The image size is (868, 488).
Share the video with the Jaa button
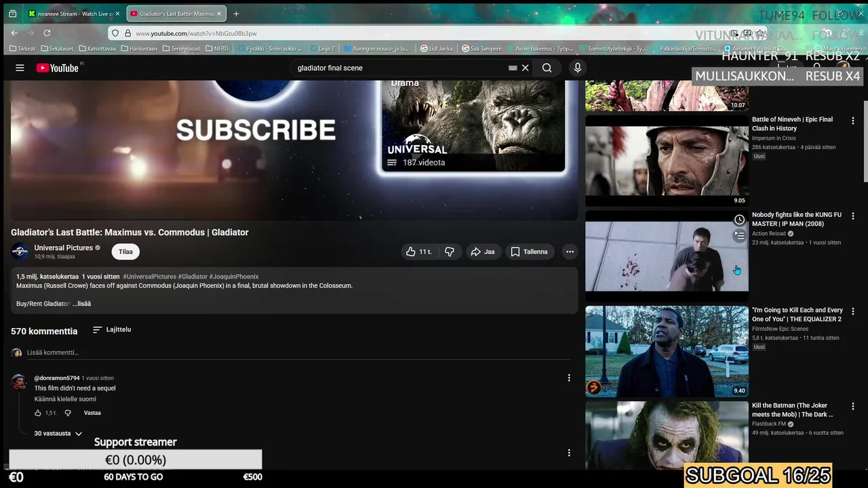pyautogui.click(x=483, y=251)
